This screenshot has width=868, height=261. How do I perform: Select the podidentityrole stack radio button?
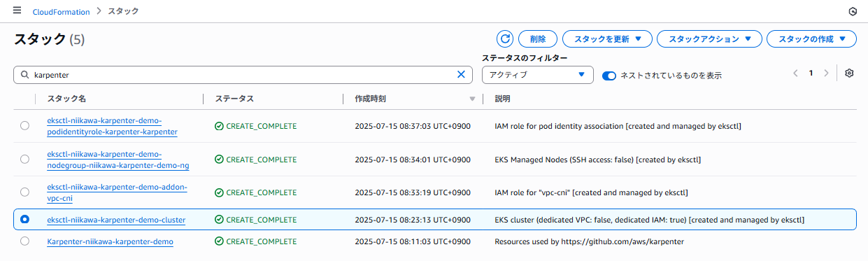coord(25,126)
